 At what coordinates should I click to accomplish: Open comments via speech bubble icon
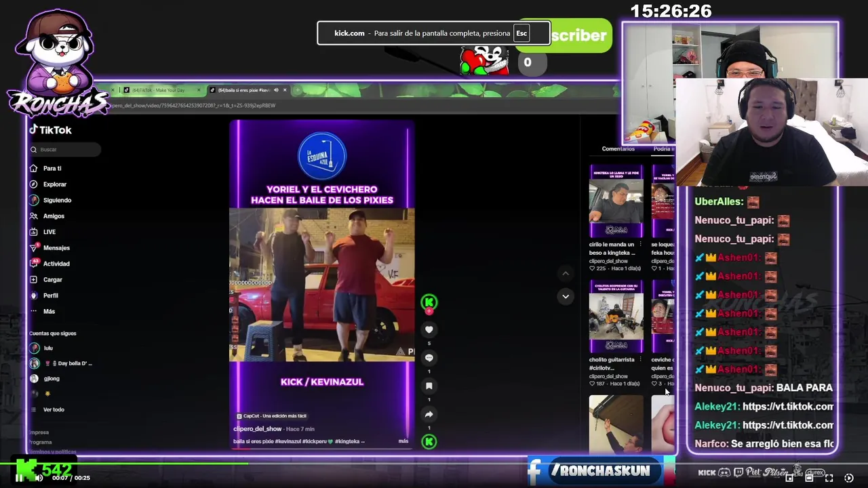coord(429,358)
